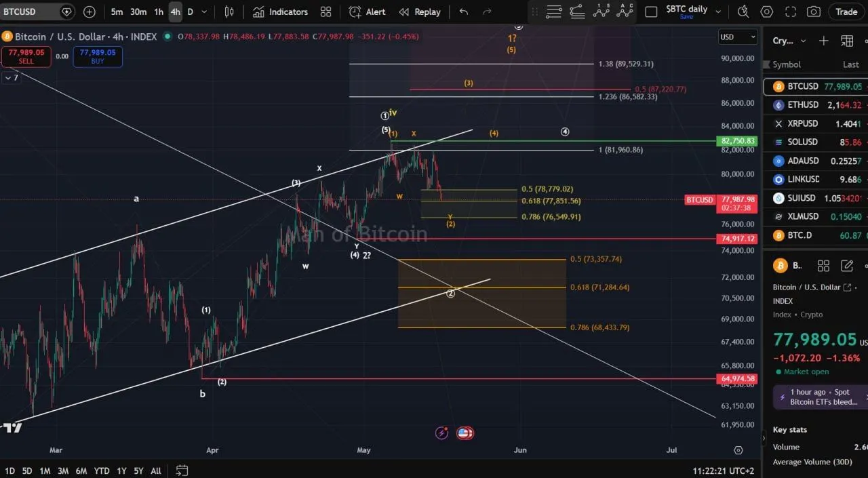Select the 1M date range
868x478 pixels.
point(45,471)
